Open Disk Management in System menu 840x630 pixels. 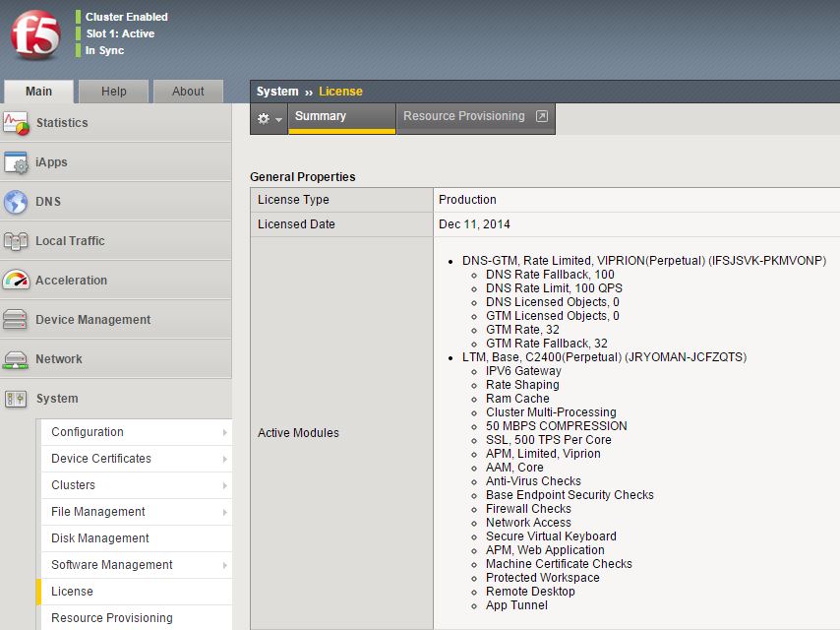[100, 538]
